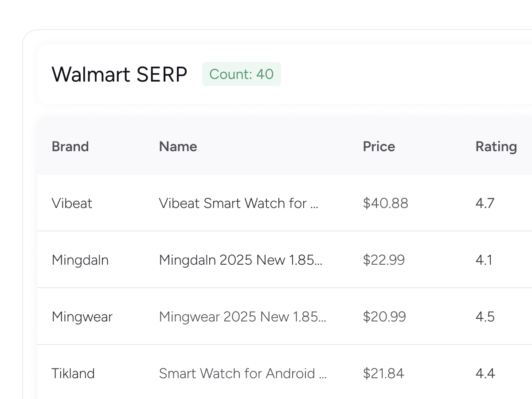
Task: Open Smart Watch for Android product name
Action: coord(243,373)
